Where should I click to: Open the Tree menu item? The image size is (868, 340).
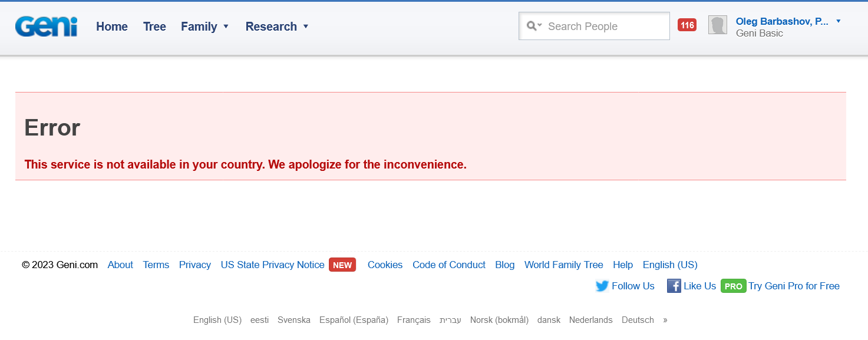pos(154,27)
